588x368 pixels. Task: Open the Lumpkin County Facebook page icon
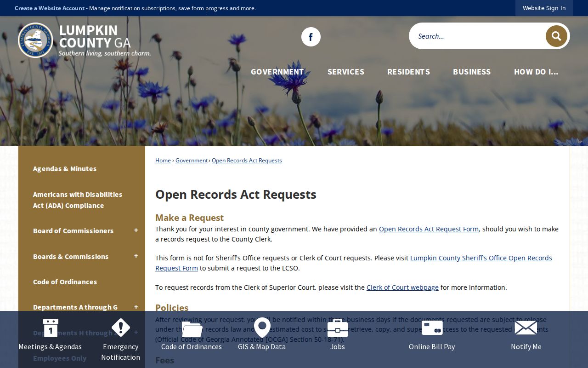tap(311, 37)
